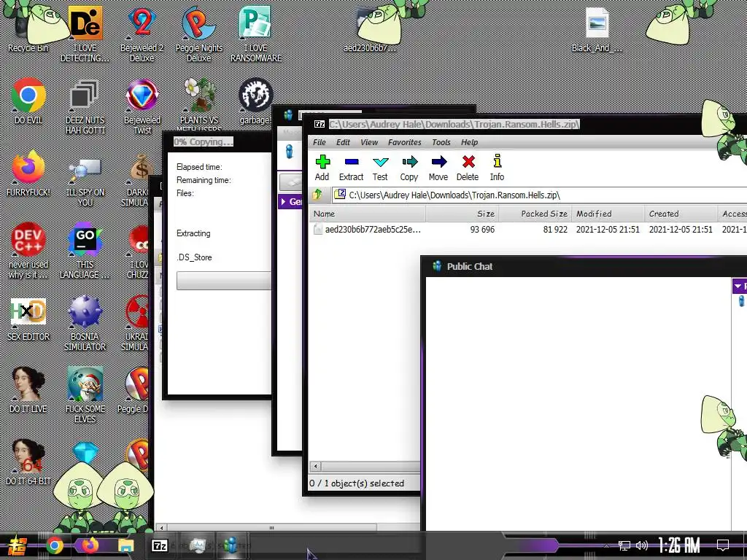Click the scroll-left arrow in 7-Zip list

[x=315, y=466]
